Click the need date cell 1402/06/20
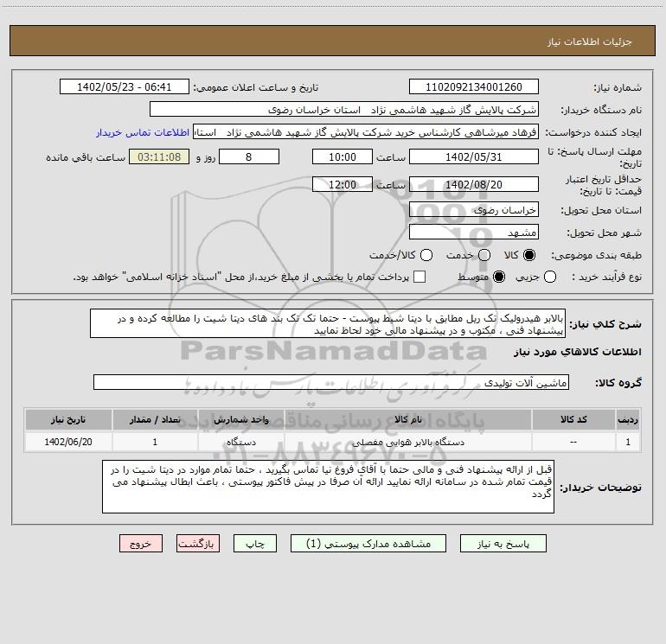The height and width of the screenshot is (644, 666). coord(68,442)
